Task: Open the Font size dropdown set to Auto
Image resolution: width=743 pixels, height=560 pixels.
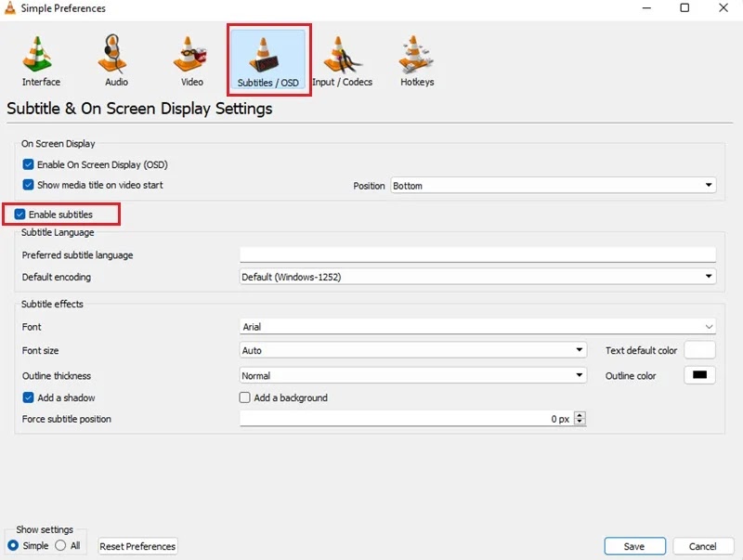Action: [412, 350]
